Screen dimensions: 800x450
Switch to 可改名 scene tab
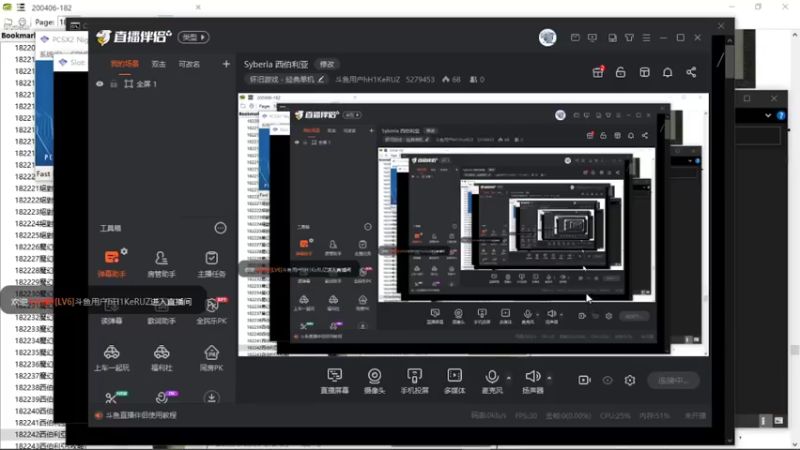(189, 64)
